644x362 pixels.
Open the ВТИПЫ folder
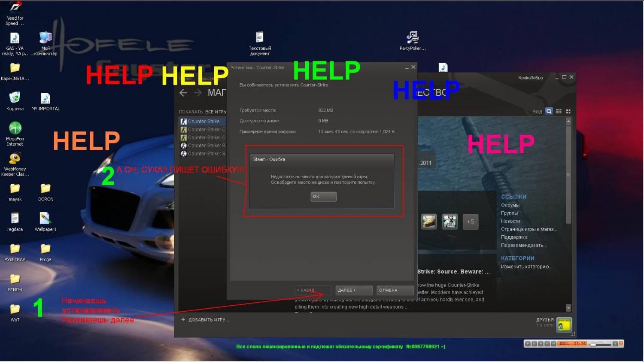pyautogui.click(x=15, y=283)
